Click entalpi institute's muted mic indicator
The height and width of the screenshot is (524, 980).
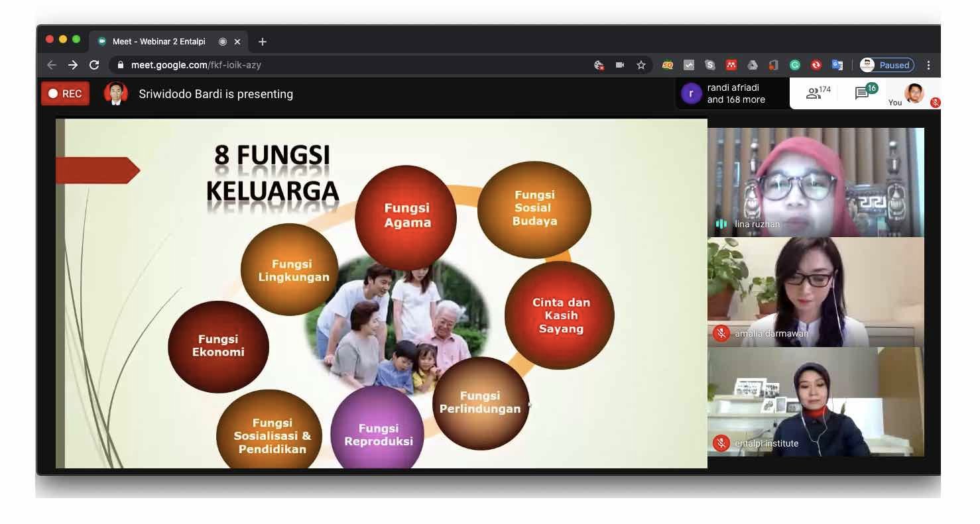(721, 443)
